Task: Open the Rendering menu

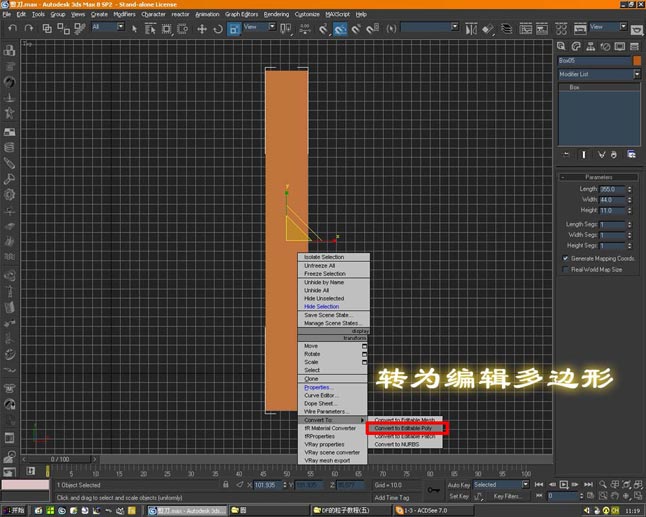Action: (x=276, y=14)
